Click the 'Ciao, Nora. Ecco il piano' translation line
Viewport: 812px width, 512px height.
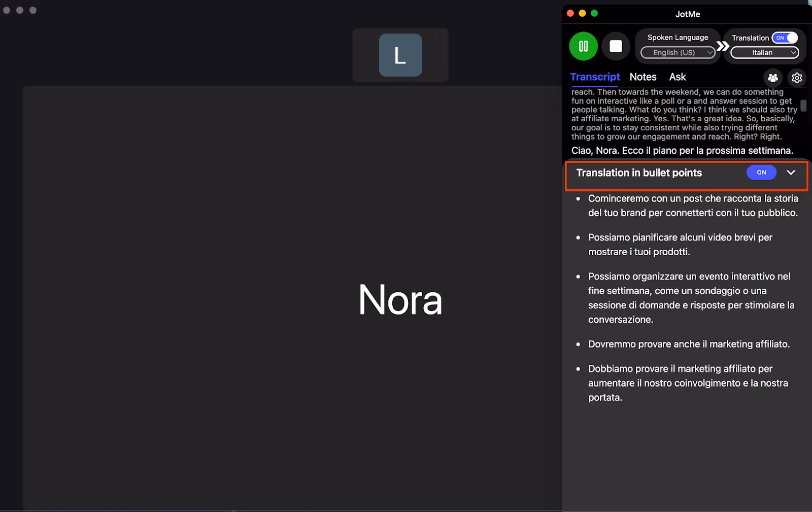click(682, 151)
